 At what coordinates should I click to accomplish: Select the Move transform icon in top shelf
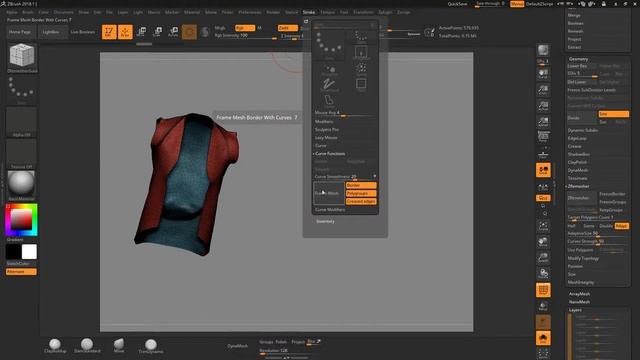click(142, 32)
